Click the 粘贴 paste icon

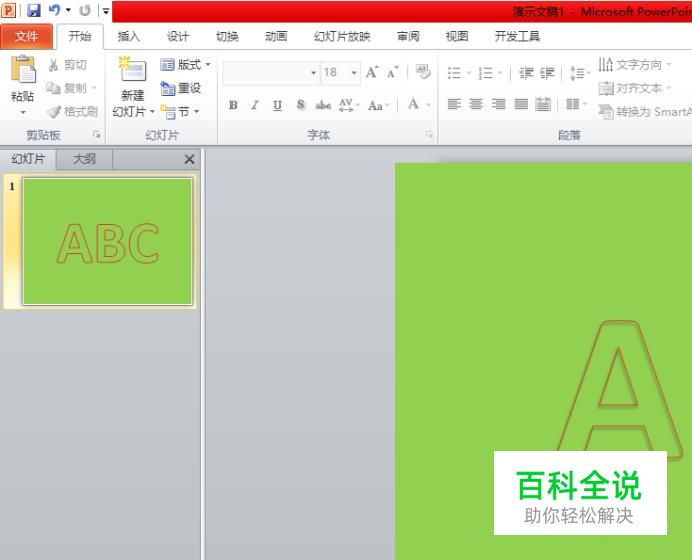tap(23, 70)
